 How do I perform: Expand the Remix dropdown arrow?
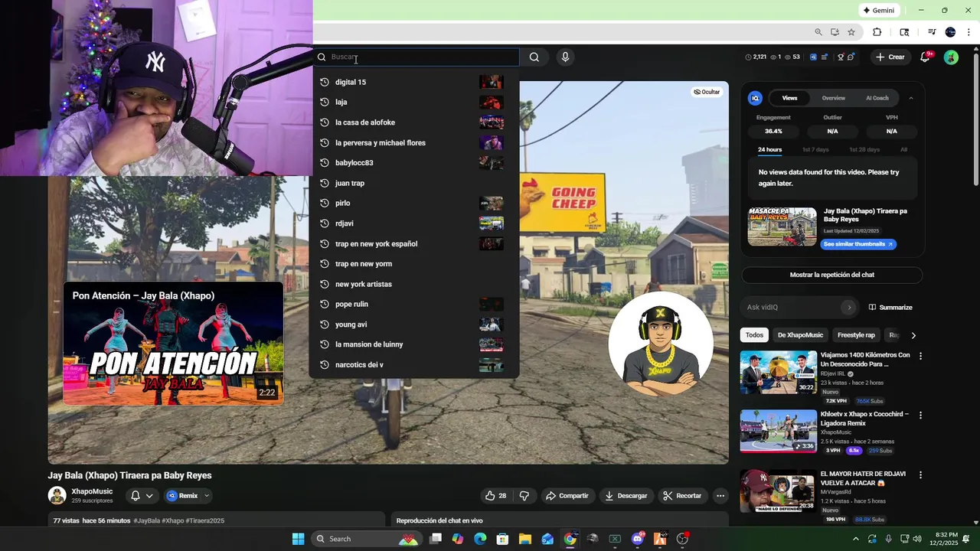coord(206,496)
